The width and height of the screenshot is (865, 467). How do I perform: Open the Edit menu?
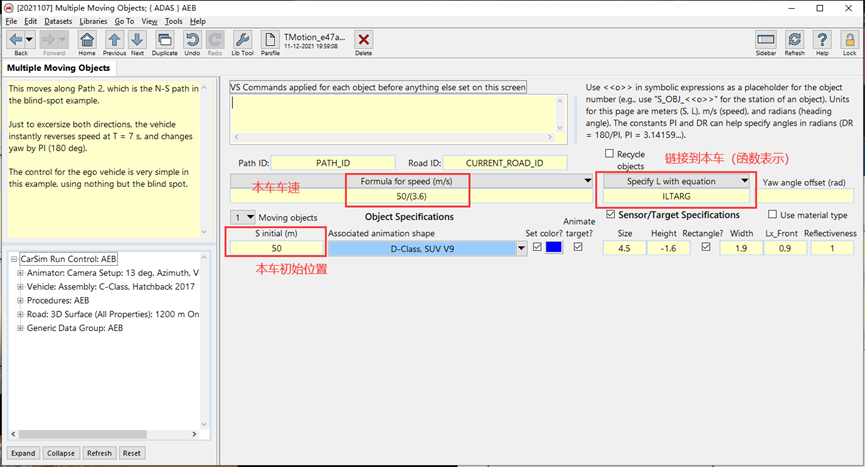click(30, 21)
